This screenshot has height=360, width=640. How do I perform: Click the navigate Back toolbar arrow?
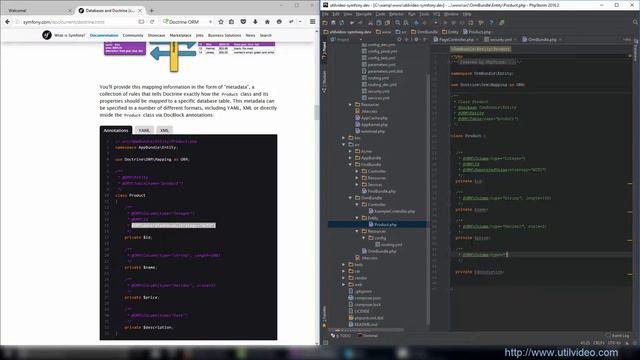[x=416, y=23]
